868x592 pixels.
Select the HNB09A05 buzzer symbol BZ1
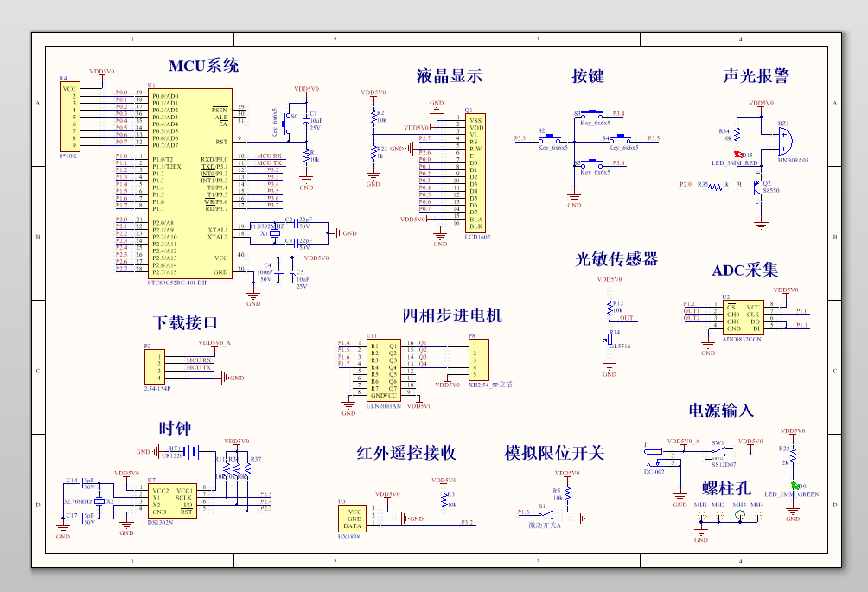(785, 141)
